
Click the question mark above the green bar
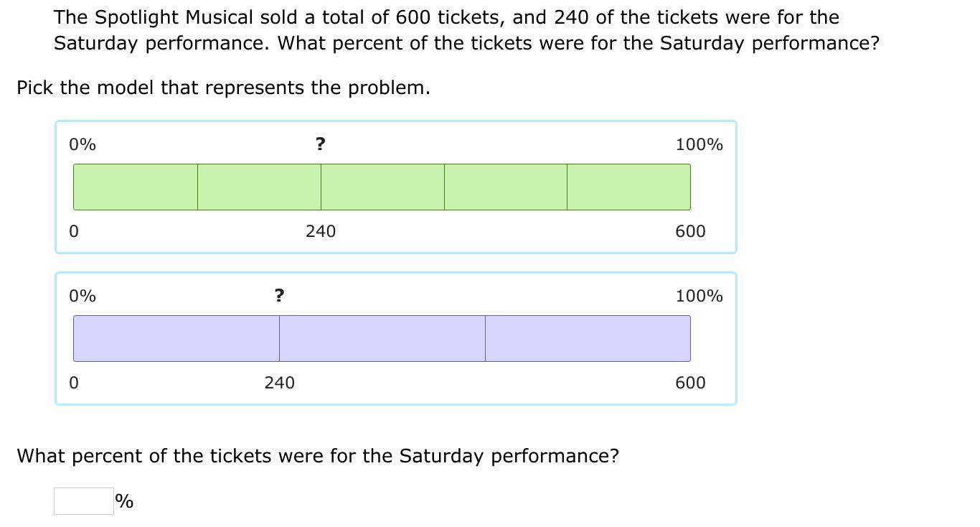point(320,144)
